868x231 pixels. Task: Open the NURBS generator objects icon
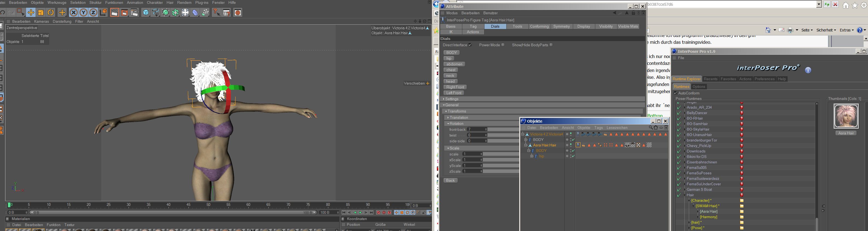pyautogui.click(x=166, y=13)
